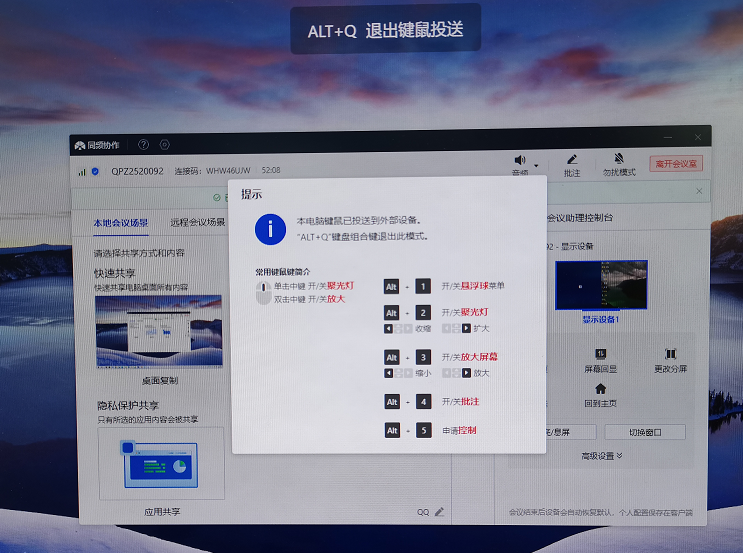Switch to 本地会议场景 tab

pyautogui.click(x=120, y=222)
